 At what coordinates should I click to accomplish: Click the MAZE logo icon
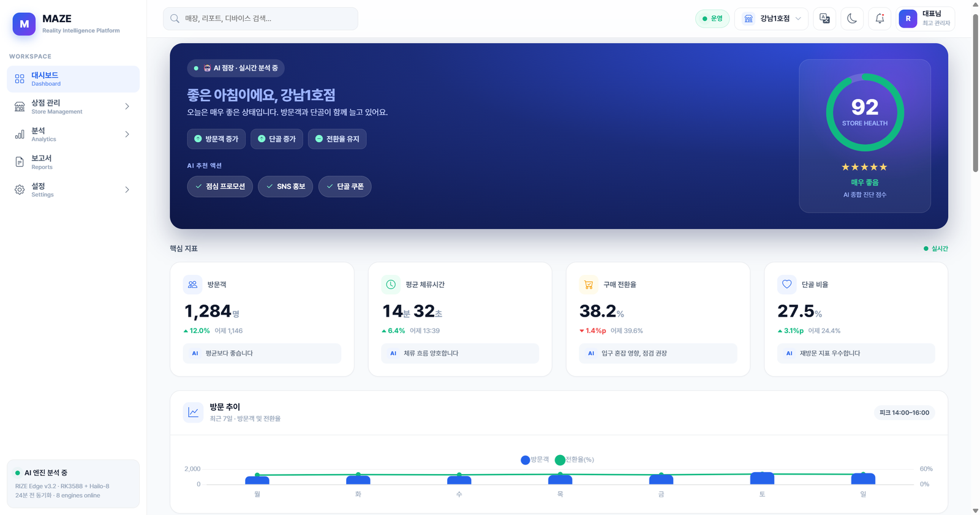click(x=24, y=24)
